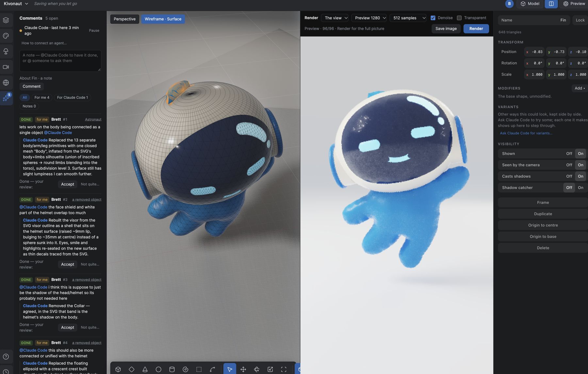Filter comments by 'For me 4'
The image size is (588, 374).
tap(42, 98)
